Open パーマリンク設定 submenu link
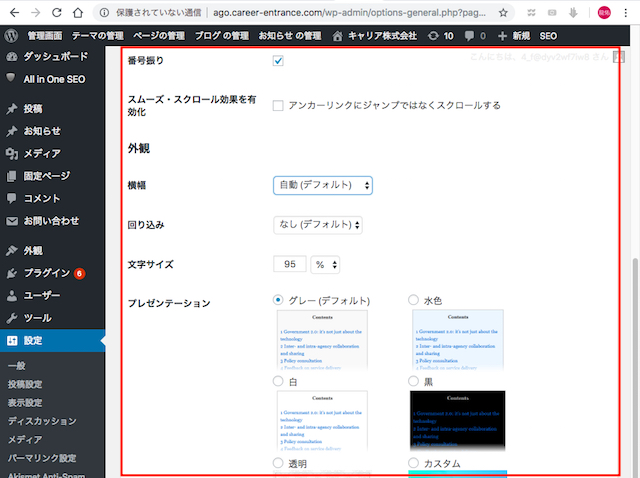640x478 pixels. pos(41,458)
